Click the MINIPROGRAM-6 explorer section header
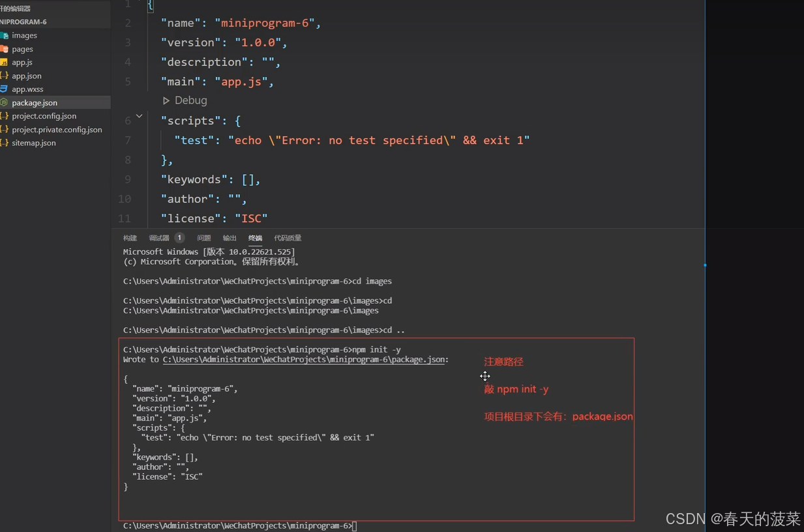This screenshot has height=532, width=804. [x=55, y=22]
